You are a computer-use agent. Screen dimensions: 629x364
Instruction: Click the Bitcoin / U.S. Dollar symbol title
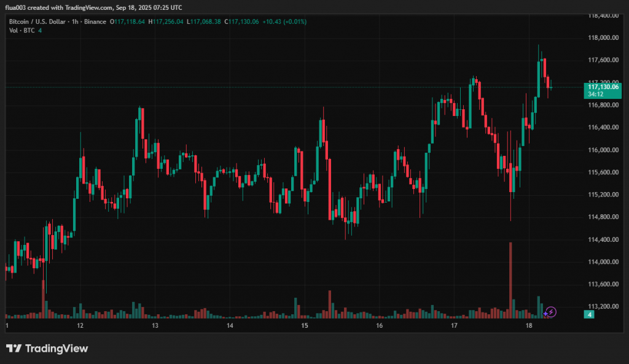pyautogui.click(x=37, y=21)
